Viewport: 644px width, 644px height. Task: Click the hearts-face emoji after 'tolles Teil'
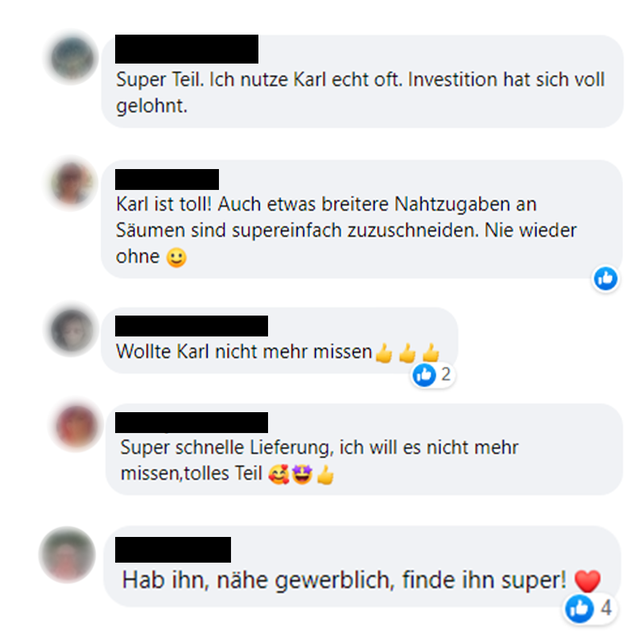pyautogui.click(x=279, y=475)
